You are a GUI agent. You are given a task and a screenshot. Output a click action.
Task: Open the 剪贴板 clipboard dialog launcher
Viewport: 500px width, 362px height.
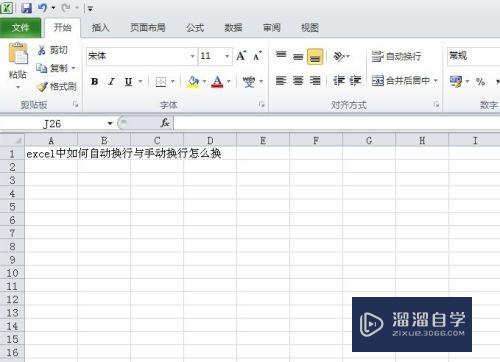click(75, 105)
